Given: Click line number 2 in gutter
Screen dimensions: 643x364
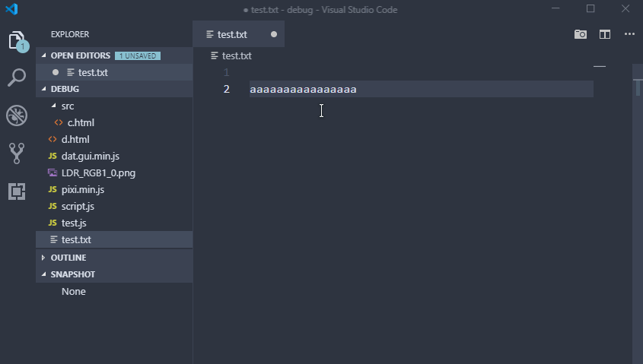Looking at the screenshot, I should (x=226, y=89).
